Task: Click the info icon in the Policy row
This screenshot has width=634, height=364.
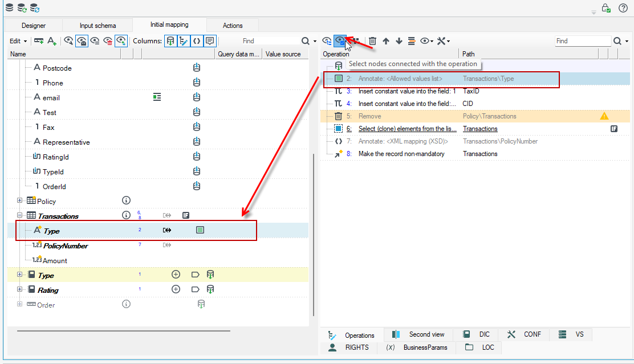Action: (x=126, y=201)
